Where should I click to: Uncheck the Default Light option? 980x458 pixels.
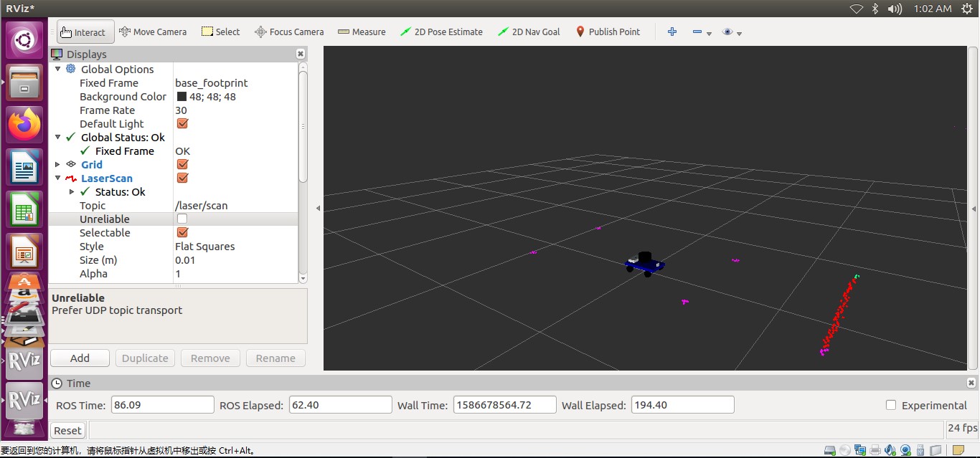pyautogui.click(x=182, y=123)
